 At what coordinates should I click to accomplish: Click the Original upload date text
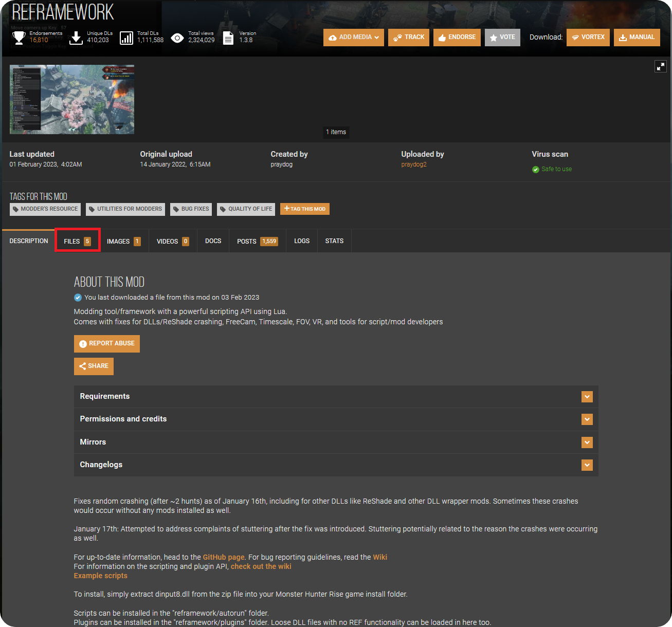point(175,164)
